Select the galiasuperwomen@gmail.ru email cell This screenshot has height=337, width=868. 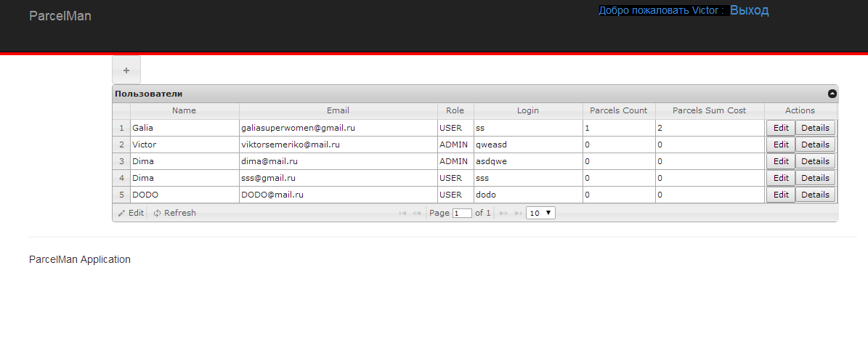pyautogui.click(x=338, y=128)
